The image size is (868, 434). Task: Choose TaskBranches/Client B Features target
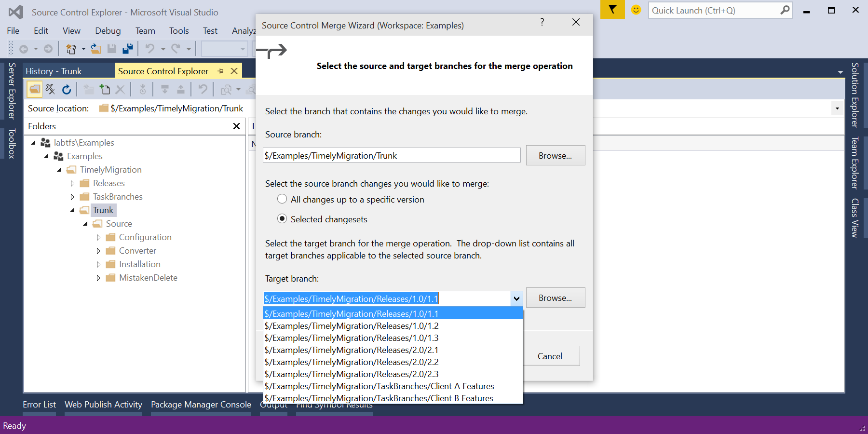tap(393, 398)
